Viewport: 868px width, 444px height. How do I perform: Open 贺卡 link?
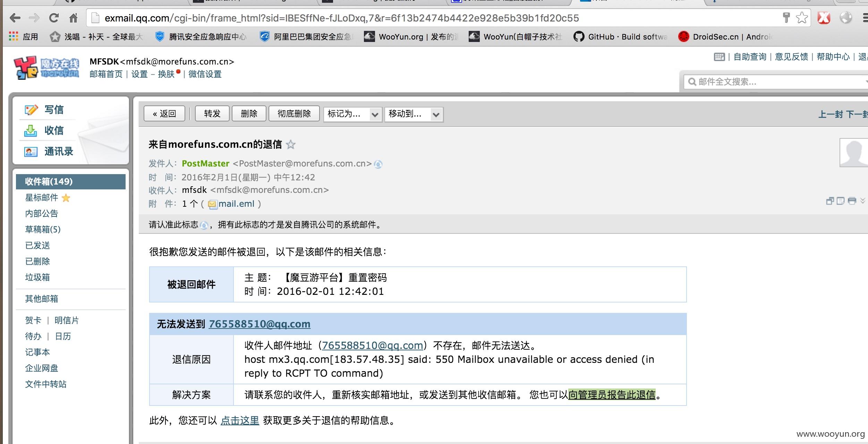click(x=33, y=320)
